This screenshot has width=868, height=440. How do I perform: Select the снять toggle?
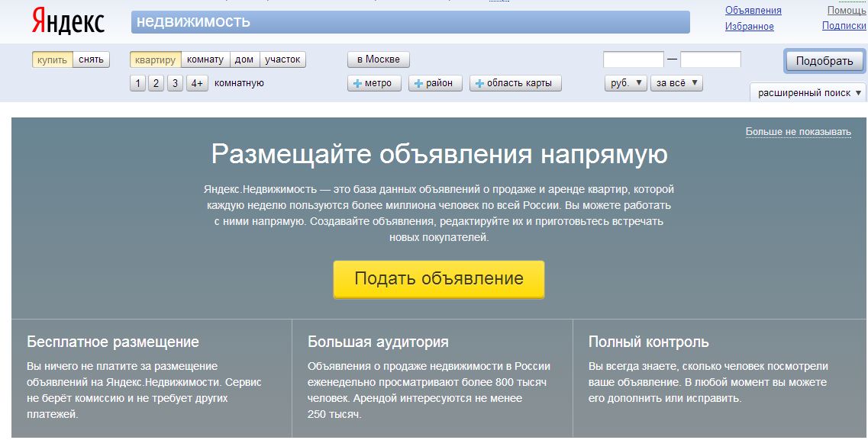(92, 59)
